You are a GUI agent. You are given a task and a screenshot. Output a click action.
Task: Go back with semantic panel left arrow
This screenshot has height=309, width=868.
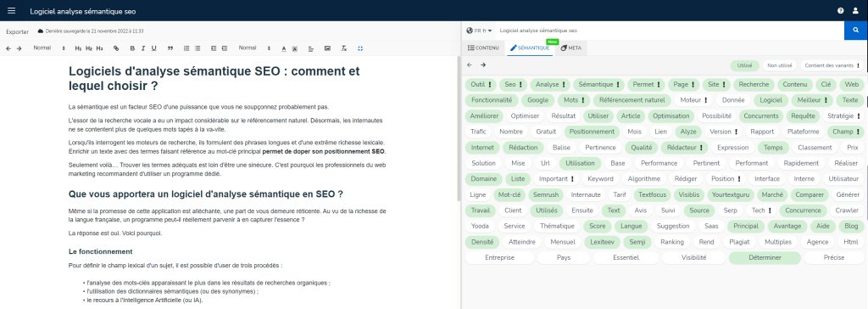tap(470, 65)
